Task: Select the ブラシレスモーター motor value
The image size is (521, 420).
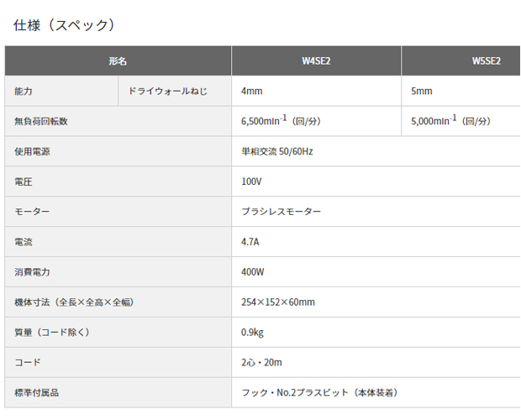Action: 281,212
